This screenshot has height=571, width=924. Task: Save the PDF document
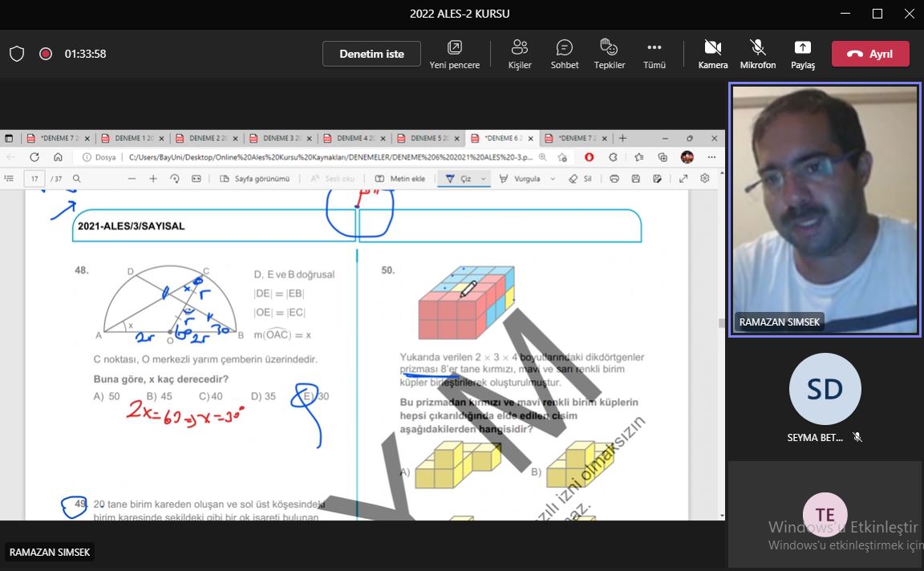[635, 179]
